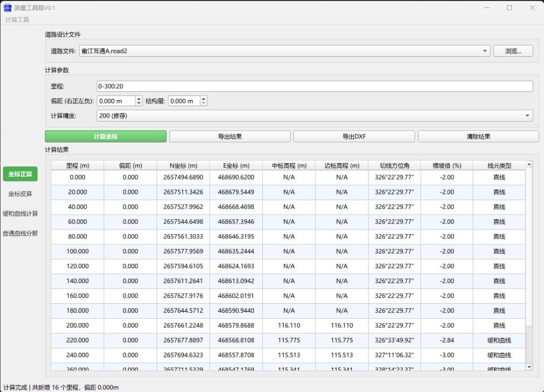Select 中桩高程 cell 115.513
The height and width of the screenshot is (392, 544).
(289, 355)
